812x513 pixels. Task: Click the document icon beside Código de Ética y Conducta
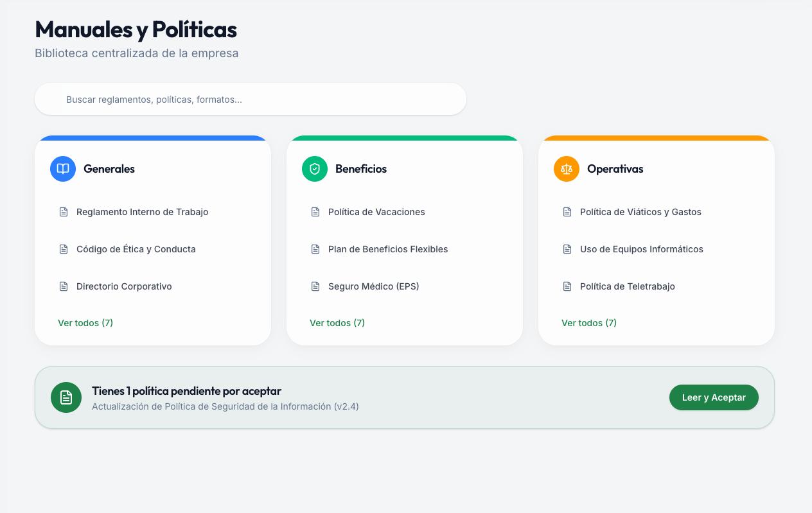[x=64, y=249]
